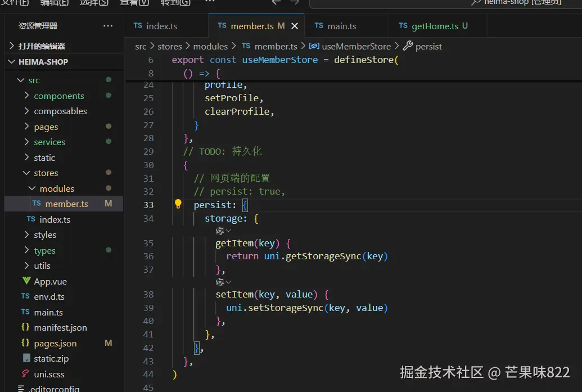Screen dimensions: 582x392
Task: Click the archive icon beside static.zip
Action: (x=26, y=358)
